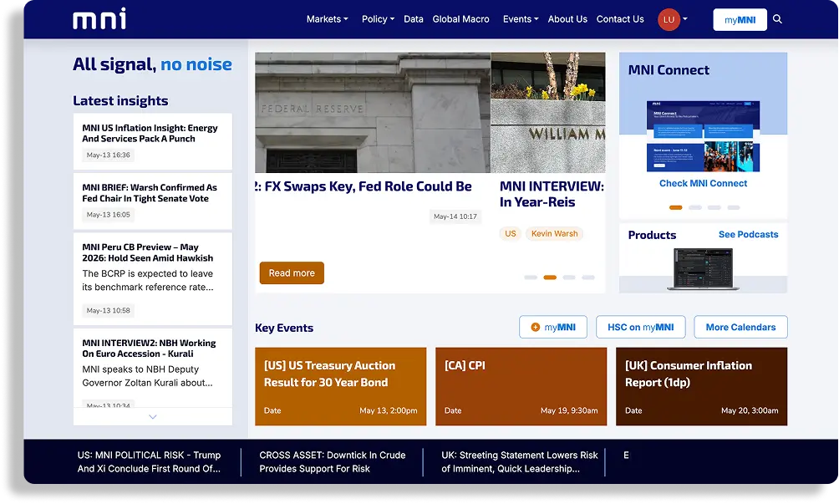Open the About Us page

567,19
